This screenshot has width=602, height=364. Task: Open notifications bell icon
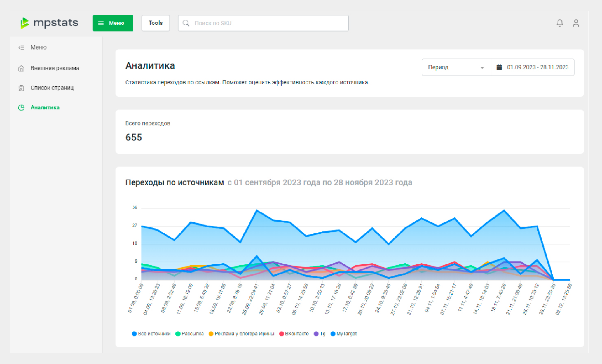[x=559, y=23]
